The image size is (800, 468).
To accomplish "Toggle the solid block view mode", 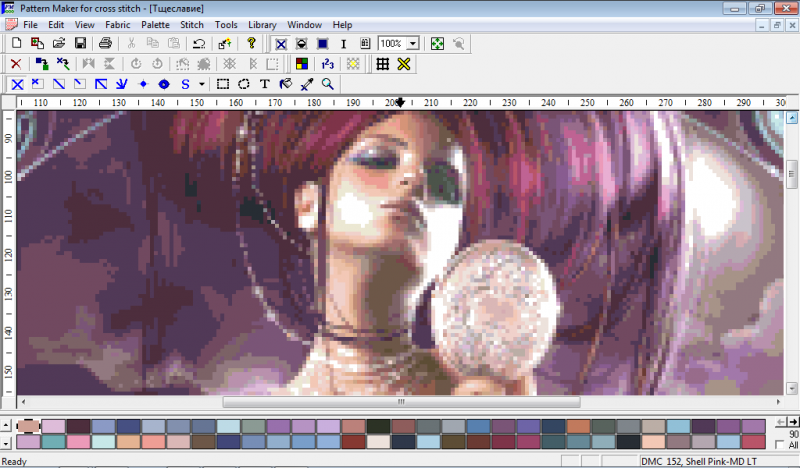I will [x=322, y=44].
